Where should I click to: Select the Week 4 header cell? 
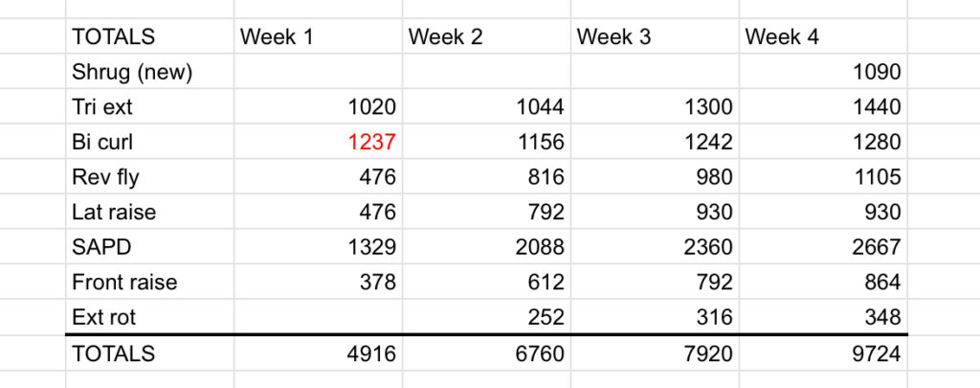[782, 37]
